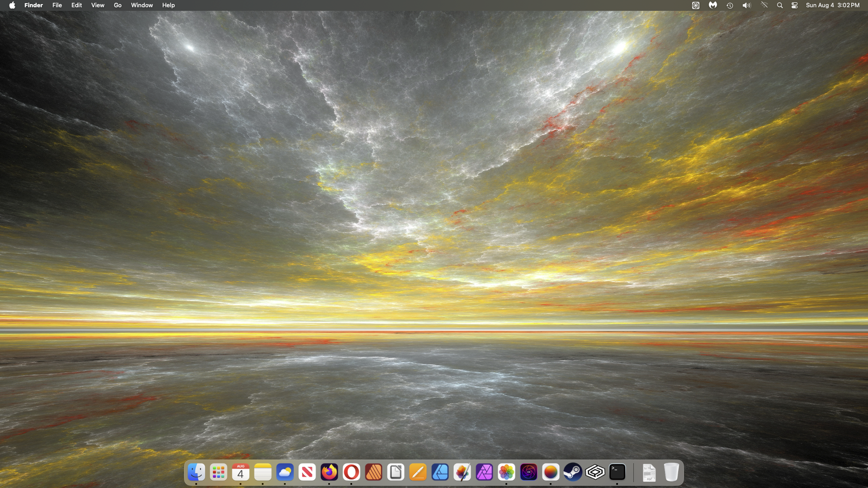Expand the Time Machine status menu

(730, 5)
